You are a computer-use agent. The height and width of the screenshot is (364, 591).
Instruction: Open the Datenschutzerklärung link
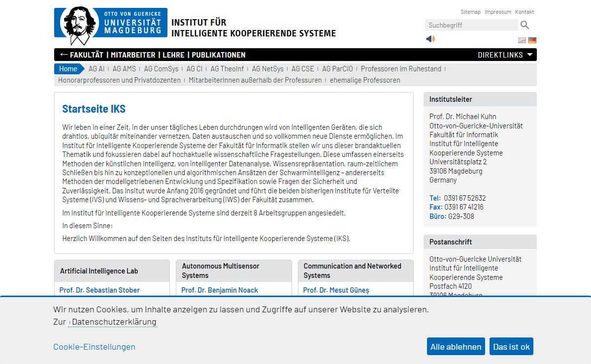click(113, 322)
